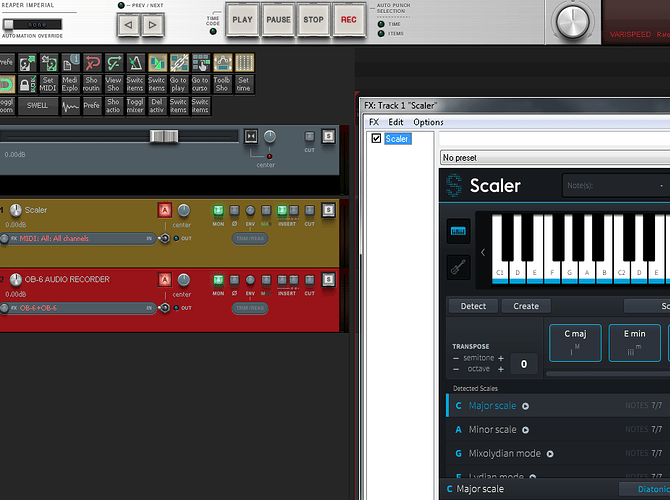
Task: Click the varispeed rate knob
Action: coord(573,21)
